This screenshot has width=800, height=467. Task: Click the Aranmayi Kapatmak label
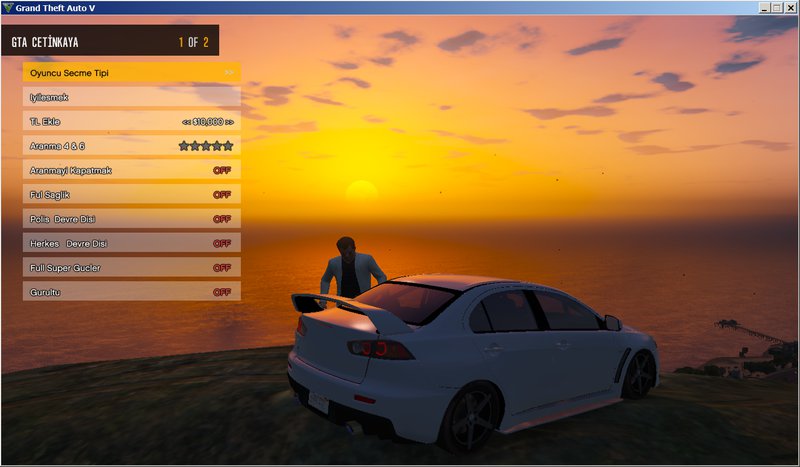tap(70, 170)
